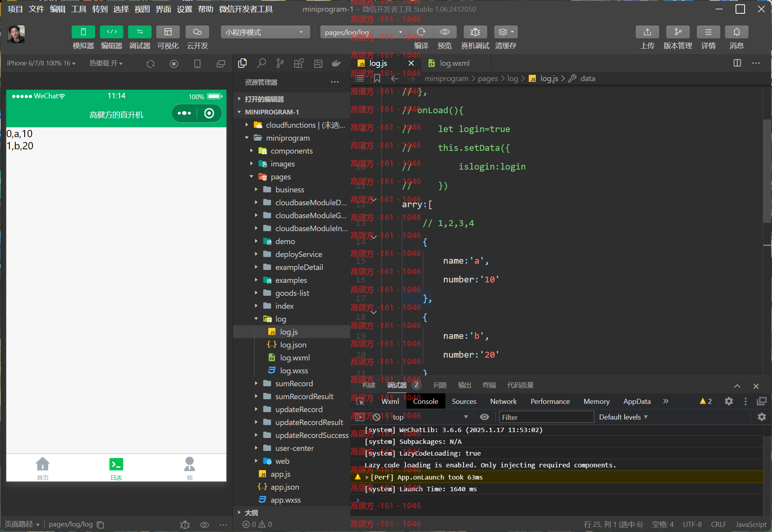772x532 pixels.
Task: Open the mini program mode dropdown
Action: coord(265,32)
